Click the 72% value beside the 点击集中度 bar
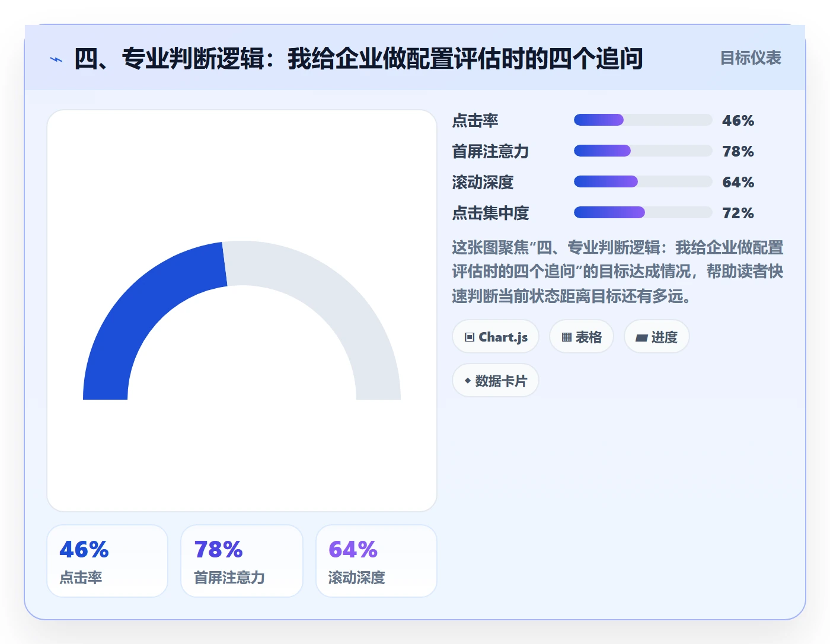Viewport: 830px width, 644px height. (738, 213)
